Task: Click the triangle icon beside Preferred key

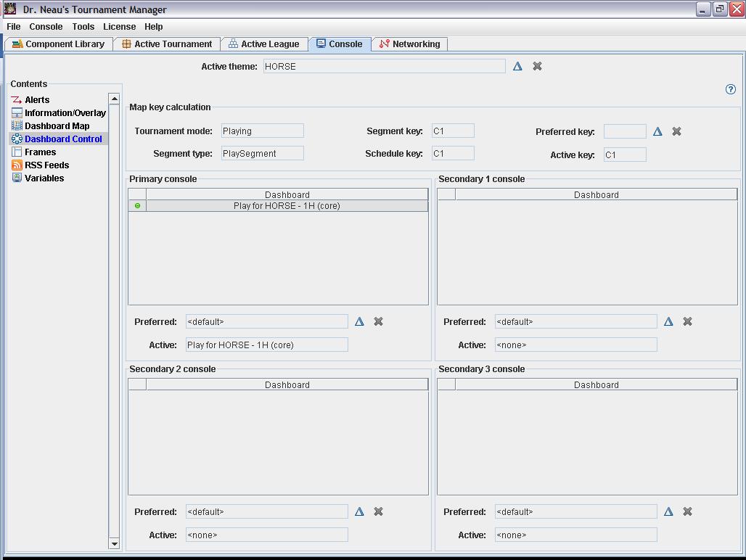Action: (x=657, y=131)
